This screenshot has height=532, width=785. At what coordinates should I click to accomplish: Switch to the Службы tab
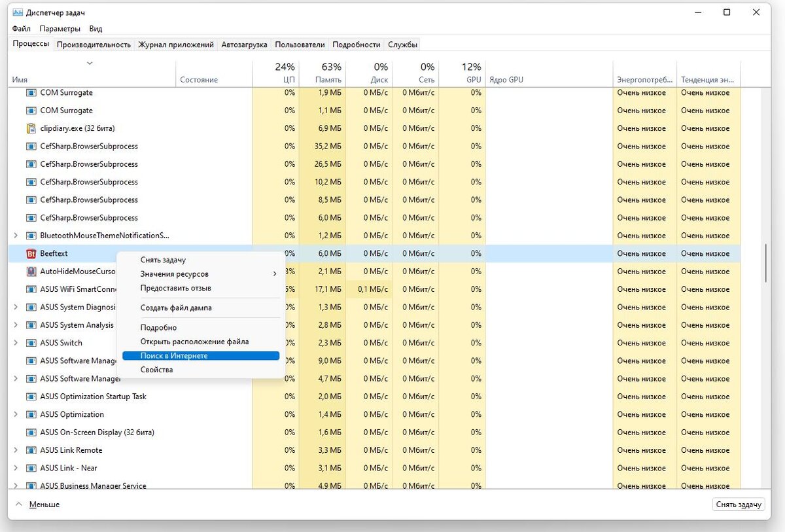[402, 44]
